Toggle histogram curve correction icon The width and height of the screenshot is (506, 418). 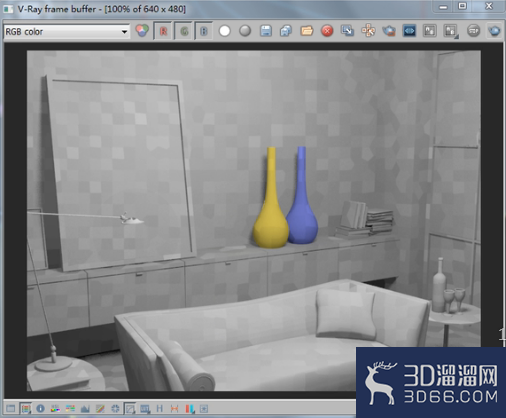pos(85,408)
